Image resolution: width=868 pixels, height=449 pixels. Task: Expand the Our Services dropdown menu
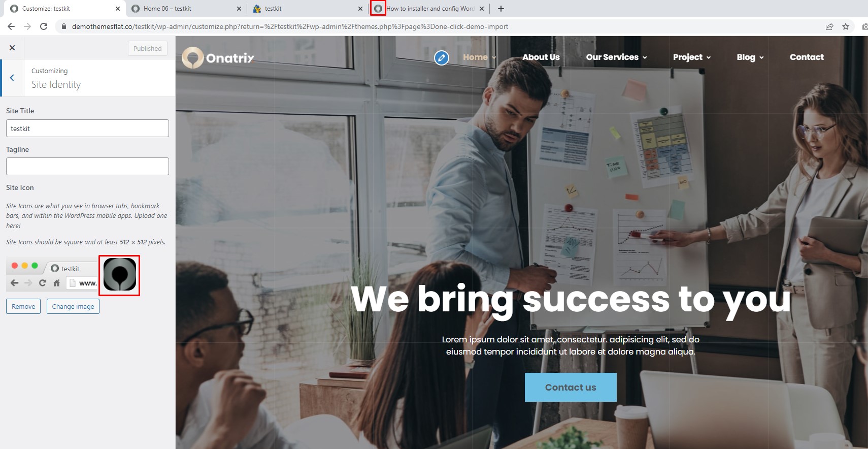616,57
